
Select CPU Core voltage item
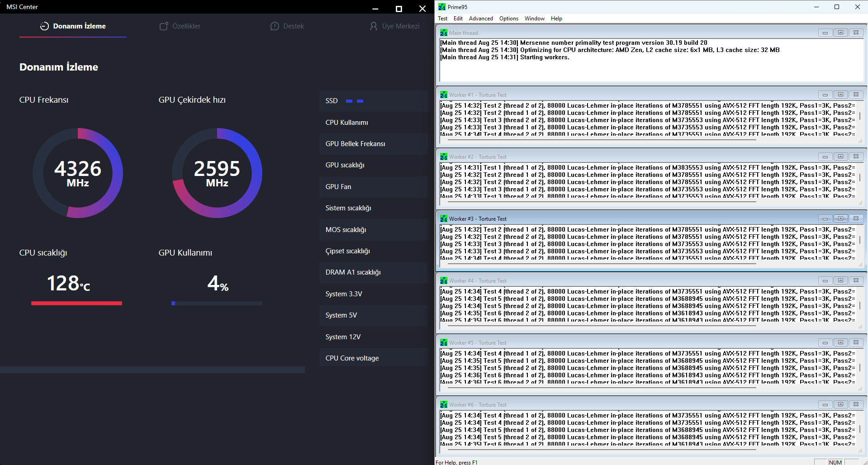(373, 358)
